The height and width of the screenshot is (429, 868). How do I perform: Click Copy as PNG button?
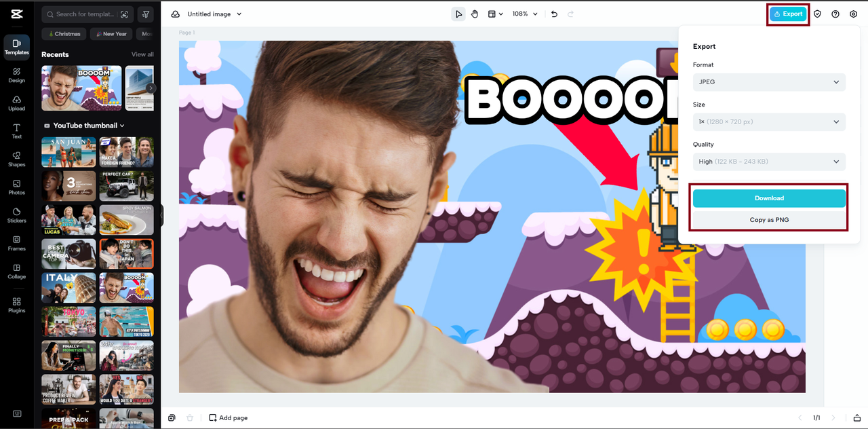[769, 220]
